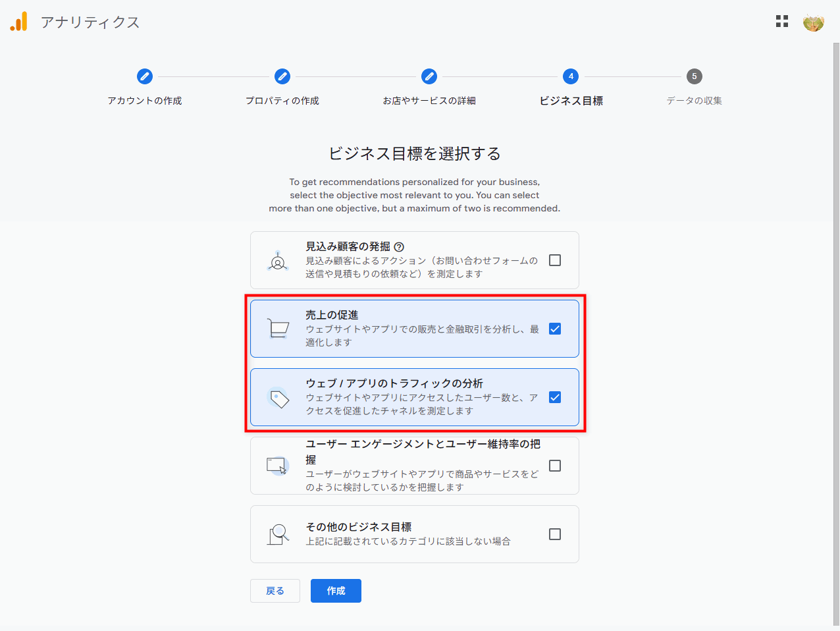840x631 pixels.
Task: Click description starting 見込み顧客によるアクション
Action: point(421,267)
